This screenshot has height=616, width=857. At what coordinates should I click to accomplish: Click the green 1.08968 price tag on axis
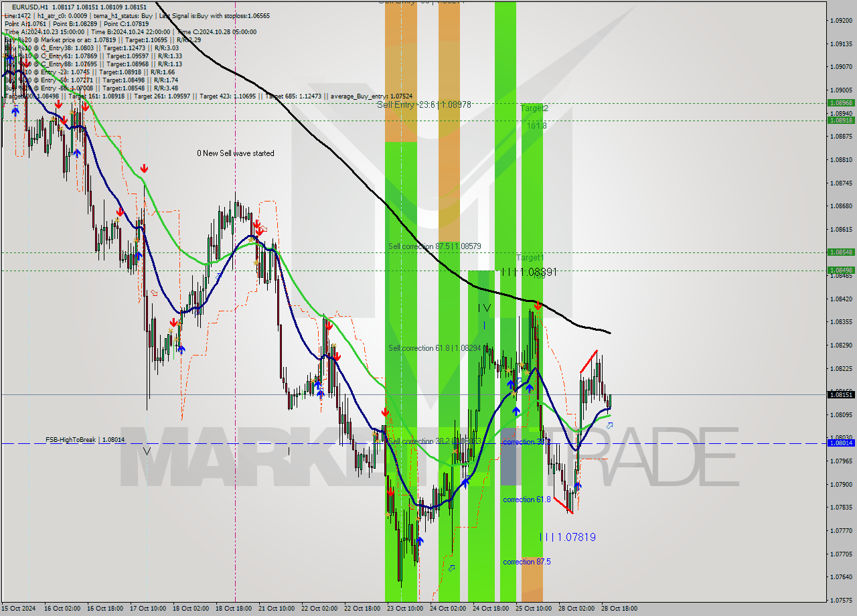click(x=841, y=103)
